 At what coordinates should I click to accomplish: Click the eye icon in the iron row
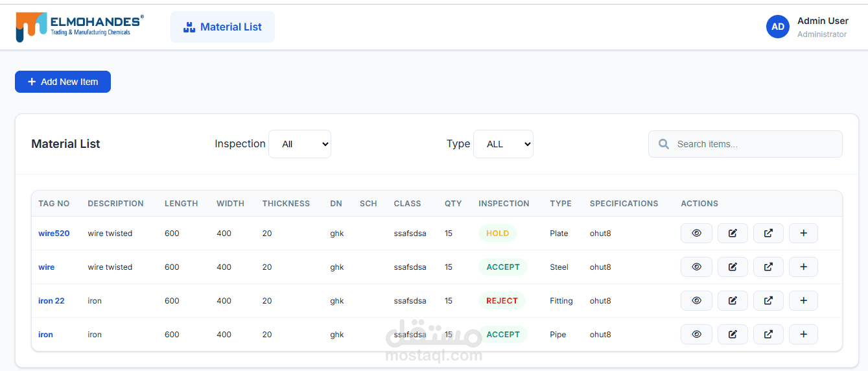pos(696,334)
